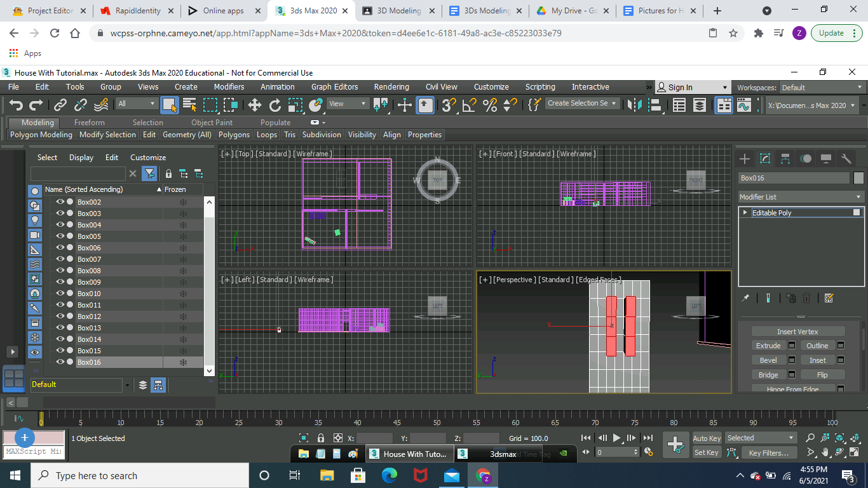Open the Hierarchy tab in command panel

[x=785, y=159]
